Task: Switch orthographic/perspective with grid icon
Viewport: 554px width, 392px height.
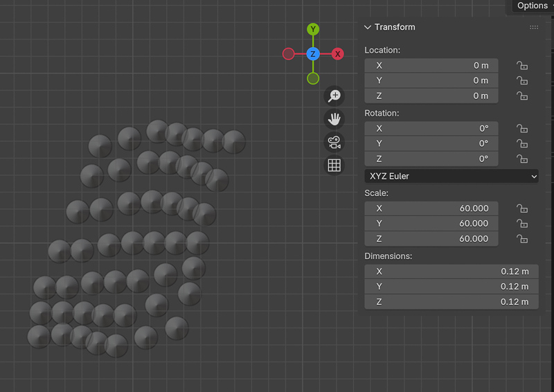Action: (x=334, y=166)
